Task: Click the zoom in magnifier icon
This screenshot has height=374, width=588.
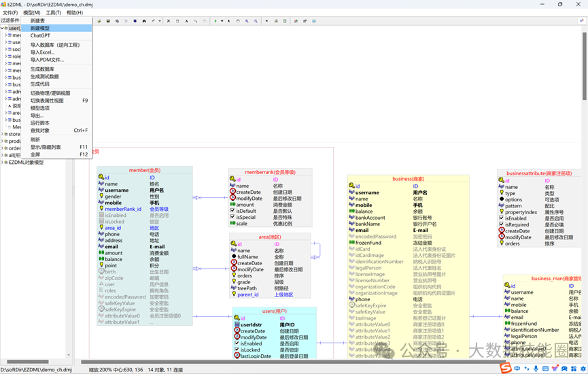Action: [x=247, y=21]
